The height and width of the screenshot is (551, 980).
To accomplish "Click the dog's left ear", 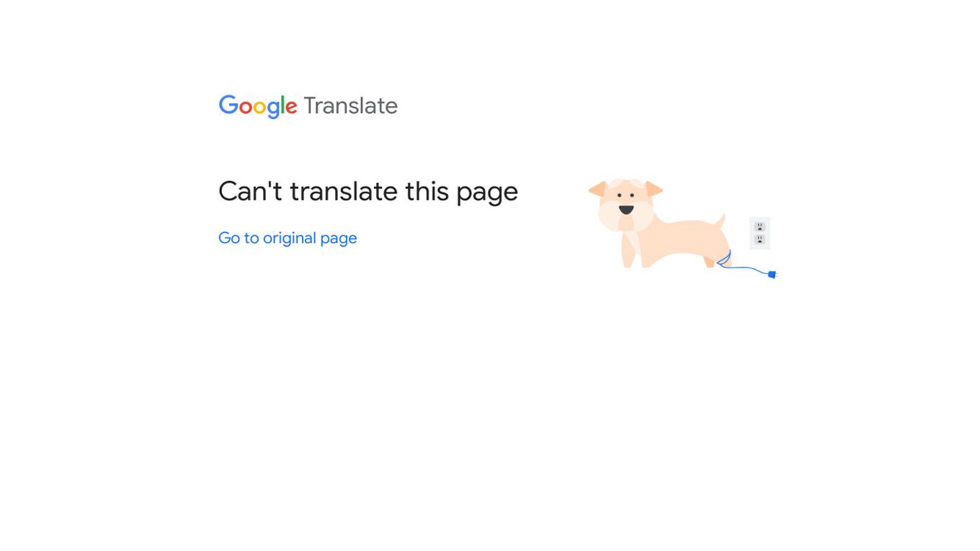I will click(x=598, y=189).
